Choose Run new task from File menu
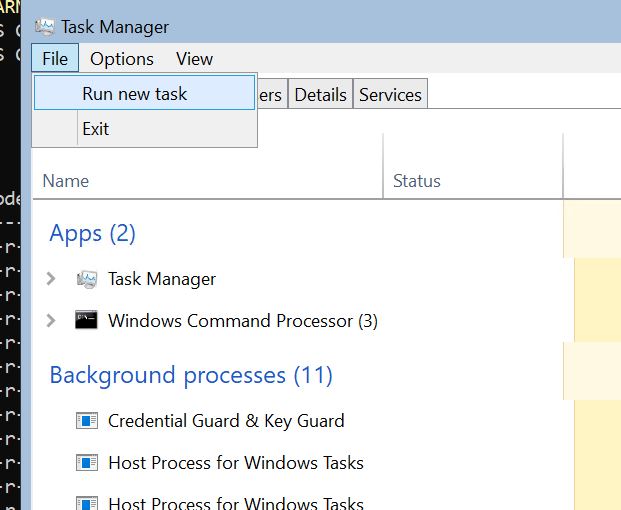 (135, 94)
